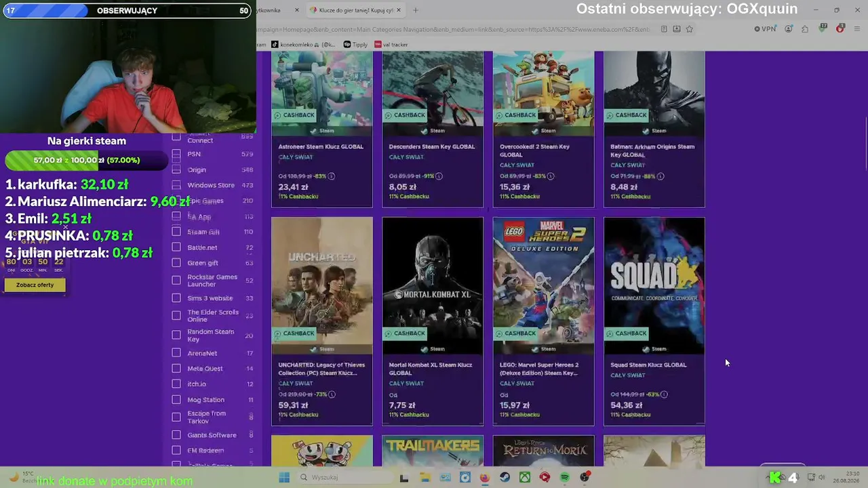The image size is (868, 488).
Task: Open the info icon beside Astroneer price
Action: [332, 176]
